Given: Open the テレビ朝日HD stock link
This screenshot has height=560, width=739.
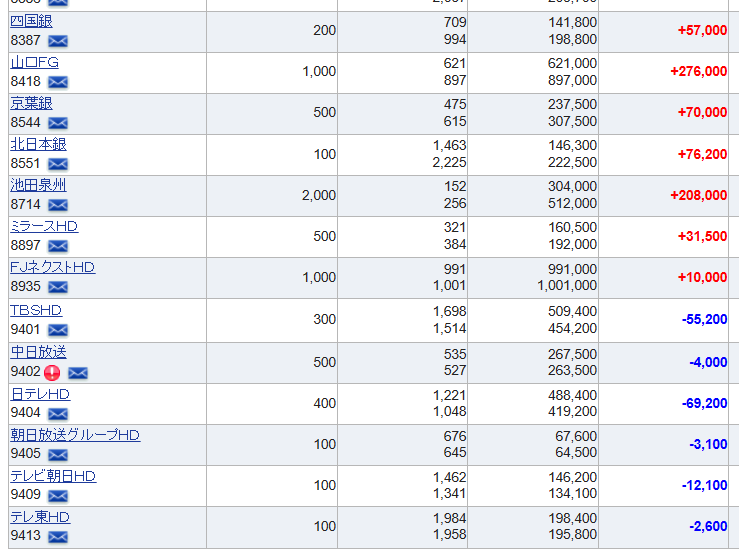Looking at the screenshot, I should [53, 476].
